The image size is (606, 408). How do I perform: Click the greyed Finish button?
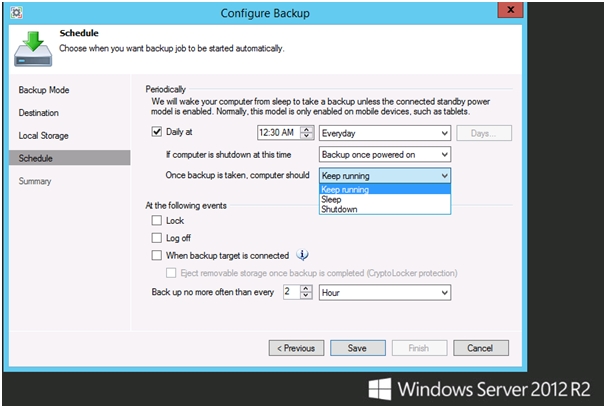click(419, 348)
